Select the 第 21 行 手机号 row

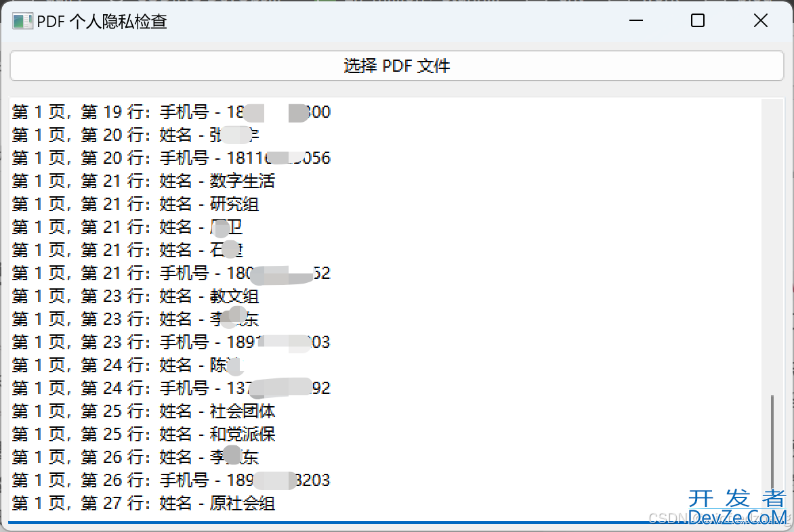click(171, 273)
